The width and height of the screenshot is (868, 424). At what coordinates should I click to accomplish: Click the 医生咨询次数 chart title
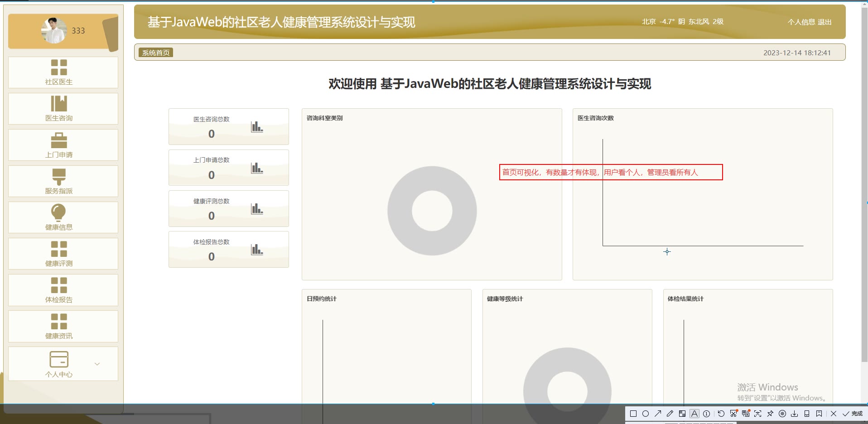tap(596, 118)
